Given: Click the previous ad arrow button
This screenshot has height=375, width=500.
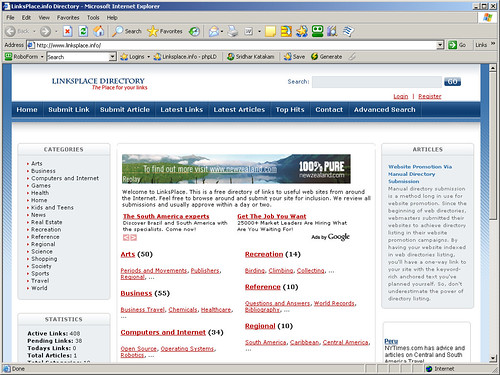Looking at the screenshot, I should click(x=126, y=238).
